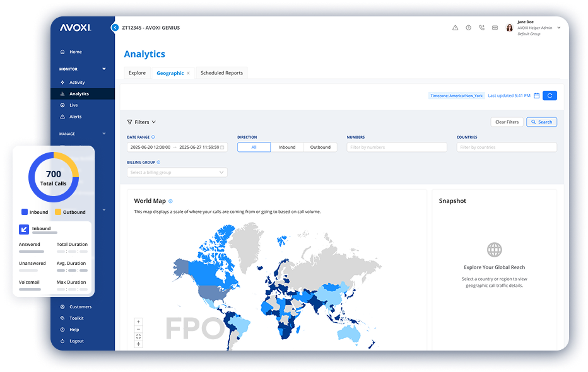Click the Search button
The image size is (588, 372).
coord(541,122)
